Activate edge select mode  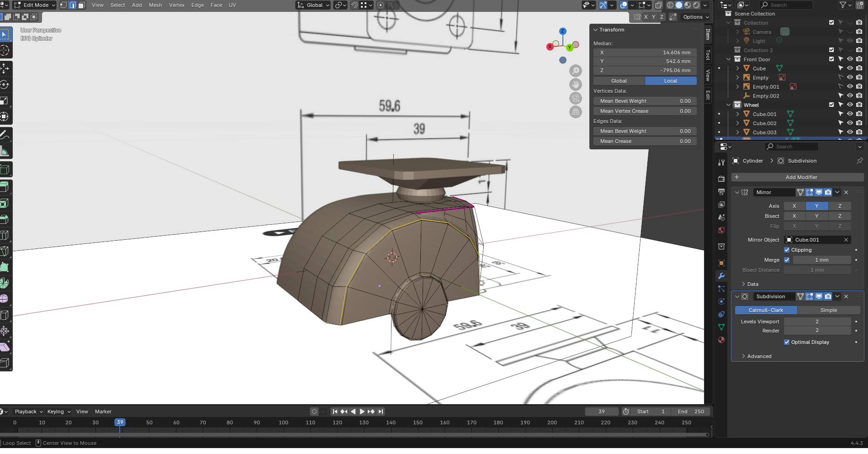[x=72, y=5]
